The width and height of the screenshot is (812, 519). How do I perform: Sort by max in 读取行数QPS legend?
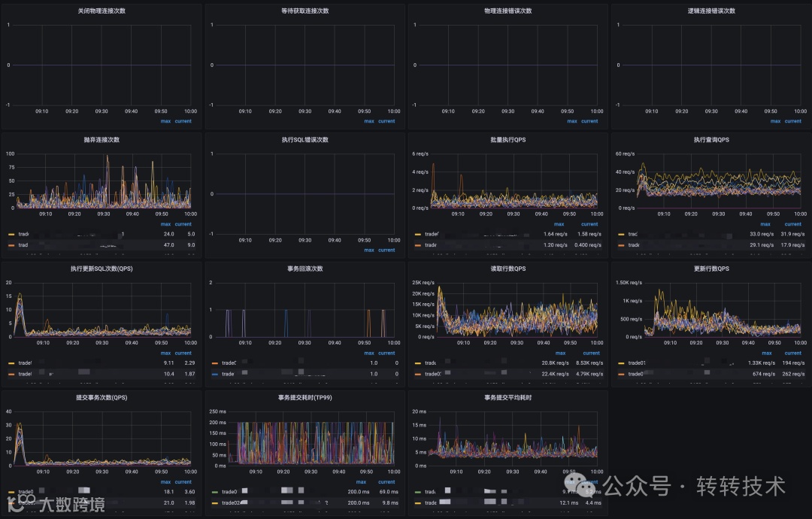560,354
